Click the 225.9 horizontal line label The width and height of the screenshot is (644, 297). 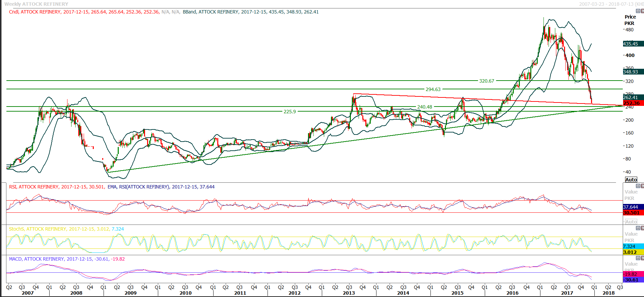(290, 112)
